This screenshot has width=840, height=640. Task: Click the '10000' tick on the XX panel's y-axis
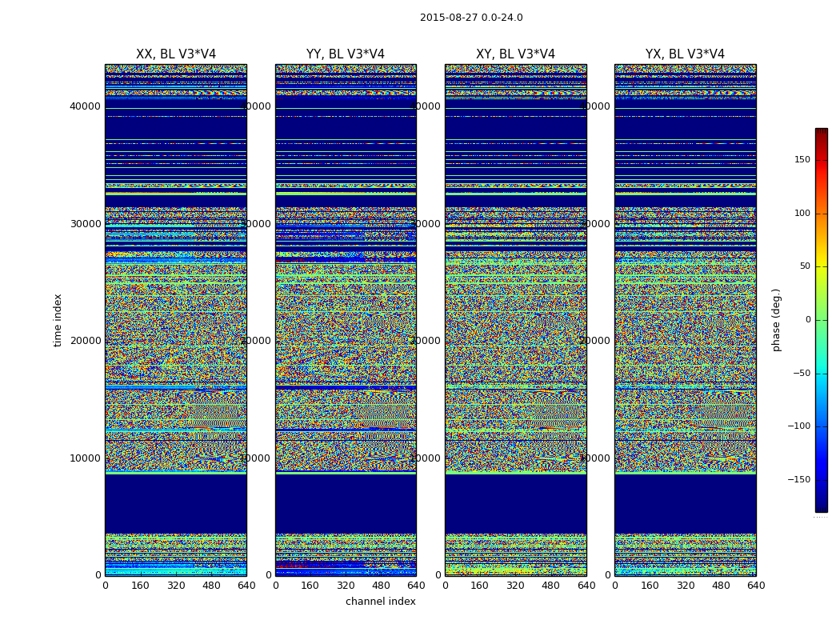click(85, 458)
